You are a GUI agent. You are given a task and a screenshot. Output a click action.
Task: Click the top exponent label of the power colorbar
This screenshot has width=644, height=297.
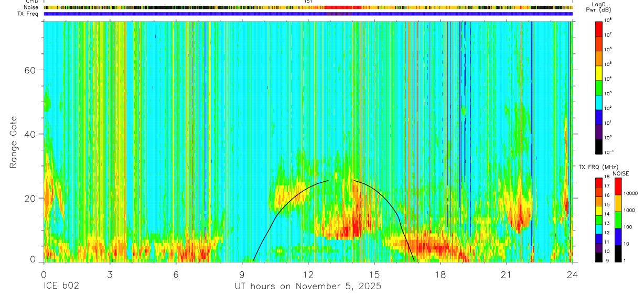point(608,20)
